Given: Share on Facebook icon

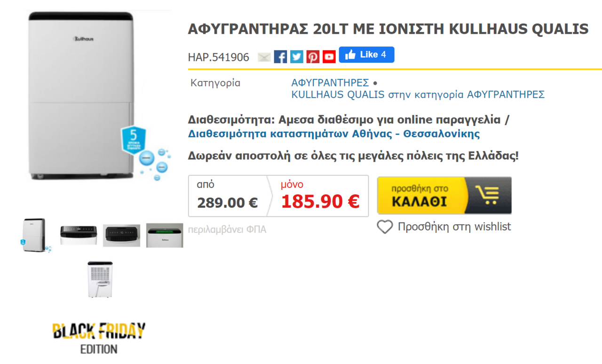Looking at the screenshot, I should [280, 57].
